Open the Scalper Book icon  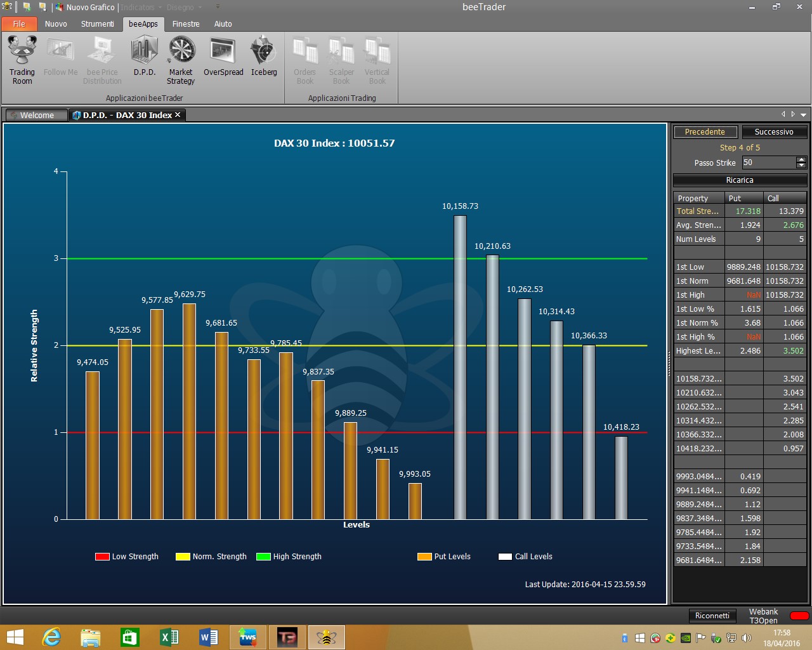341,60
